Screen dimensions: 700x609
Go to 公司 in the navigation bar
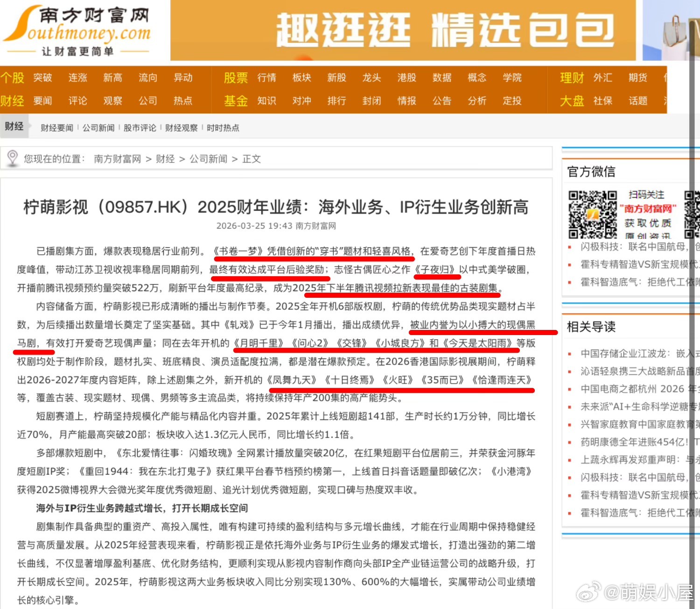(x=148, y=101)
